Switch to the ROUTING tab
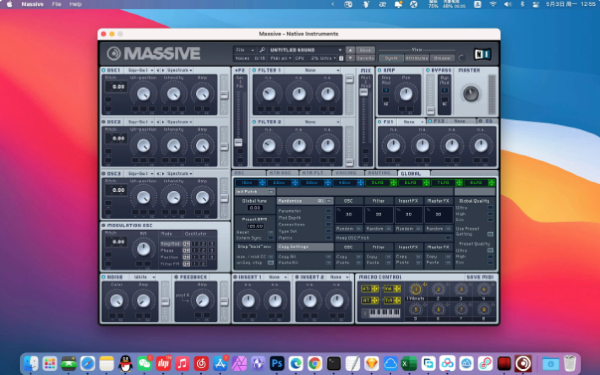 [x=380, y=173]
